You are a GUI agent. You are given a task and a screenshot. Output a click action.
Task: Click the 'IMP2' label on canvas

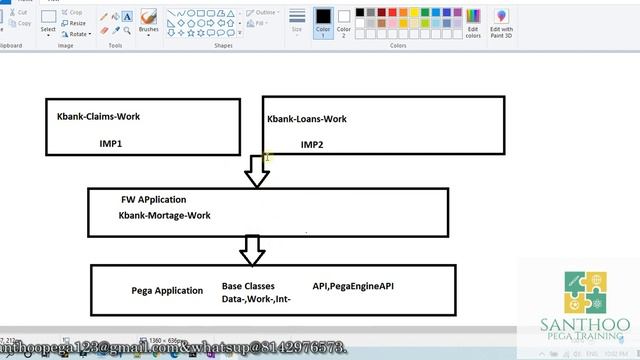click(x=312, y=144)
